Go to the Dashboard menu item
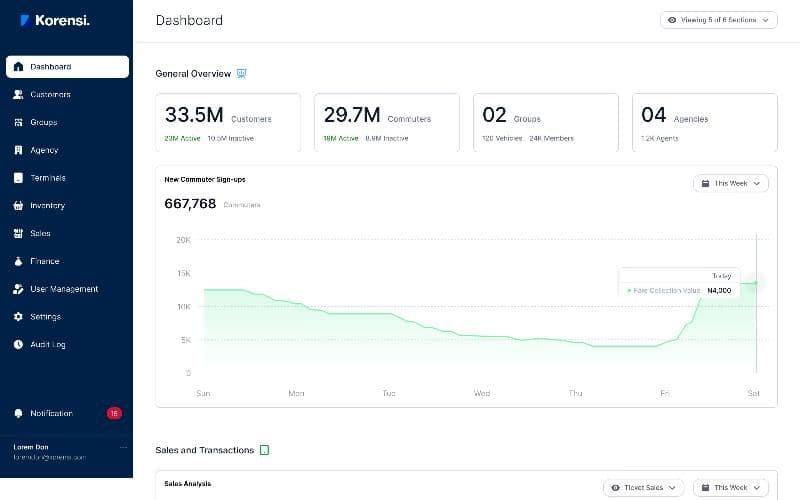Screen dimensions: 800x500 click(67, 67)
